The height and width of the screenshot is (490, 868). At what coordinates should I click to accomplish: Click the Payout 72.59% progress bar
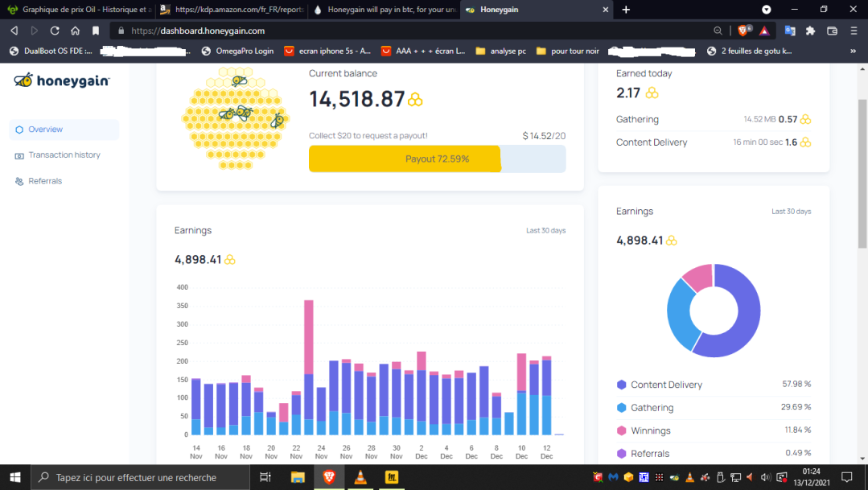click(438, 159)
